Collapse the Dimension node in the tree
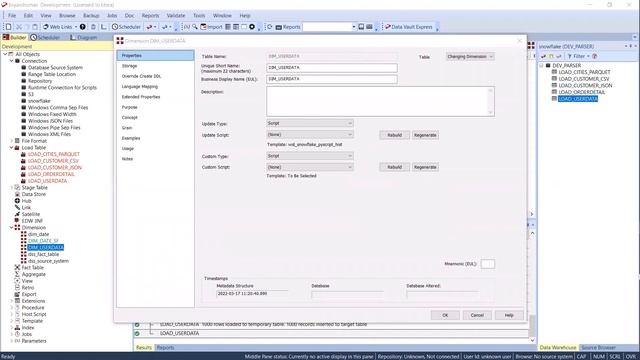Image resolution: width=640 pixels, height=360 pixels. pyautogui.click(x=11, y=228)
